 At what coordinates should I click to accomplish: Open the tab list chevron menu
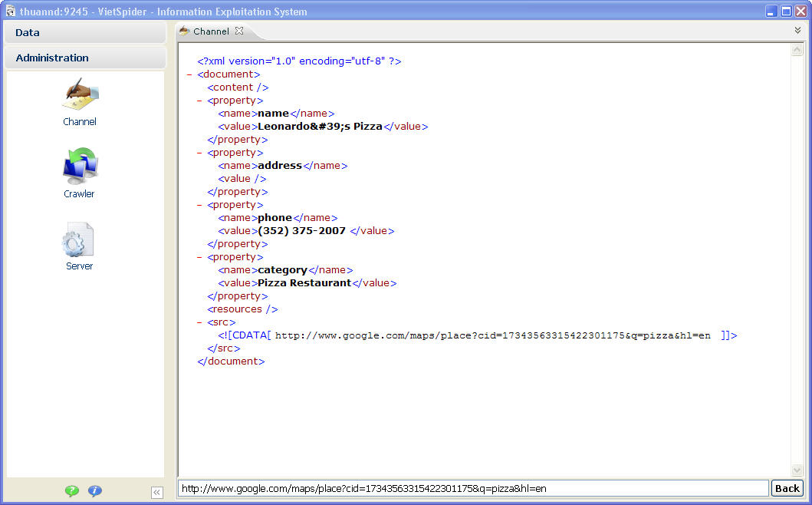797,31
